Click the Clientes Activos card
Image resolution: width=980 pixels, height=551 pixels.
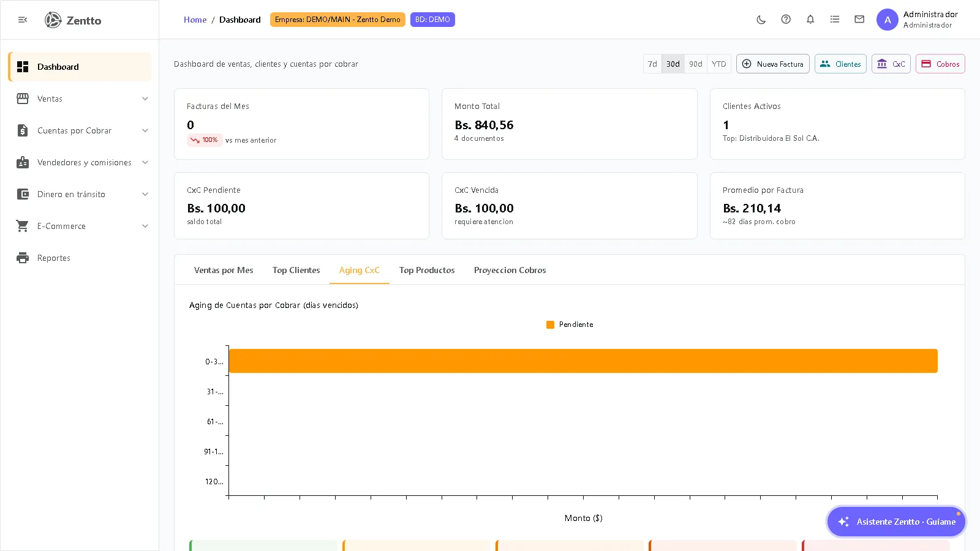[x=837, y=124]
